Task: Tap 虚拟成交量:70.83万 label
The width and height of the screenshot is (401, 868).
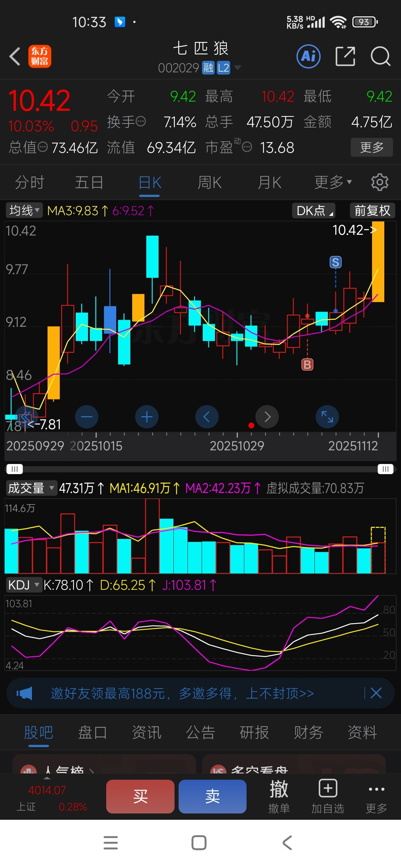Action: pyautogui.click(x=315, y=488)
